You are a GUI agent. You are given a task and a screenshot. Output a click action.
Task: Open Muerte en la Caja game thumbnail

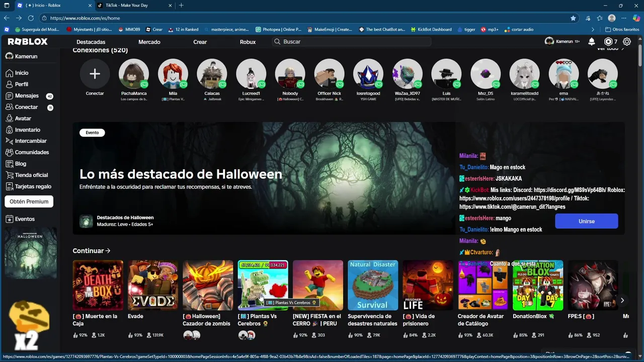pos(98,285)
